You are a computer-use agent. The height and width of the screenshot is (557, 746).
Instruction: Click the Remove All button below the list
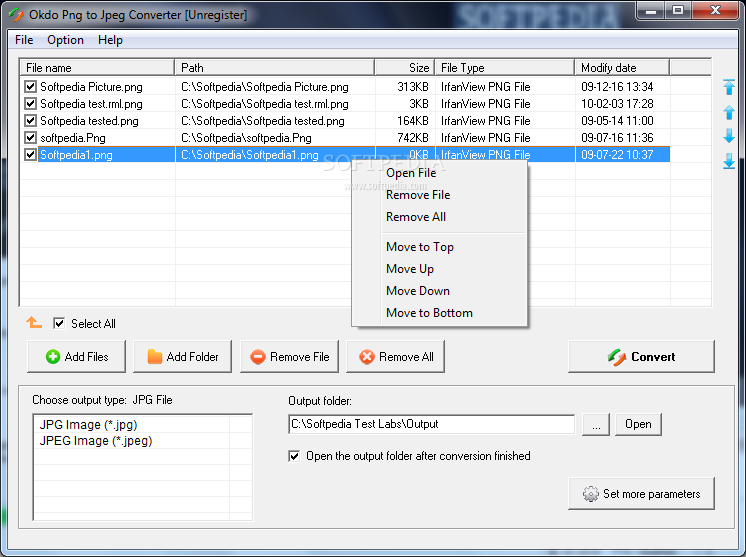(x=395, y=356)
